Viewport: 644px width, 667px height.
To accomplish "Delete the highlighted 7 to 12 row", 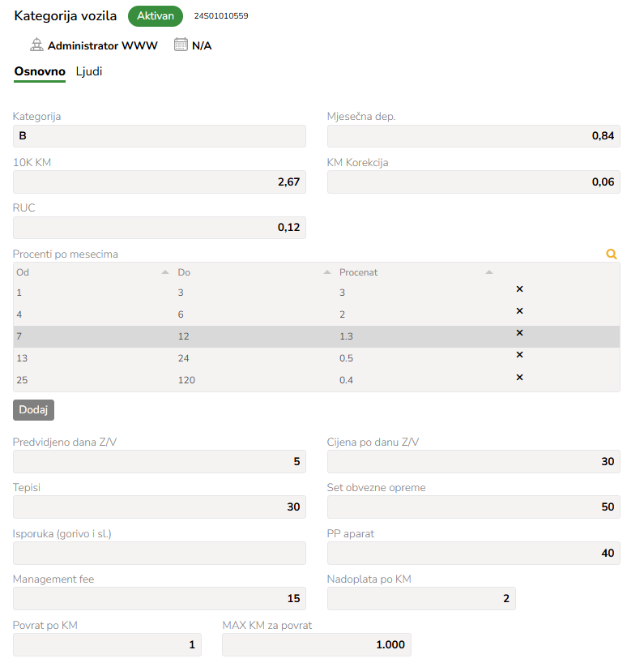I will pyautogui.click(x=519, y=332).
